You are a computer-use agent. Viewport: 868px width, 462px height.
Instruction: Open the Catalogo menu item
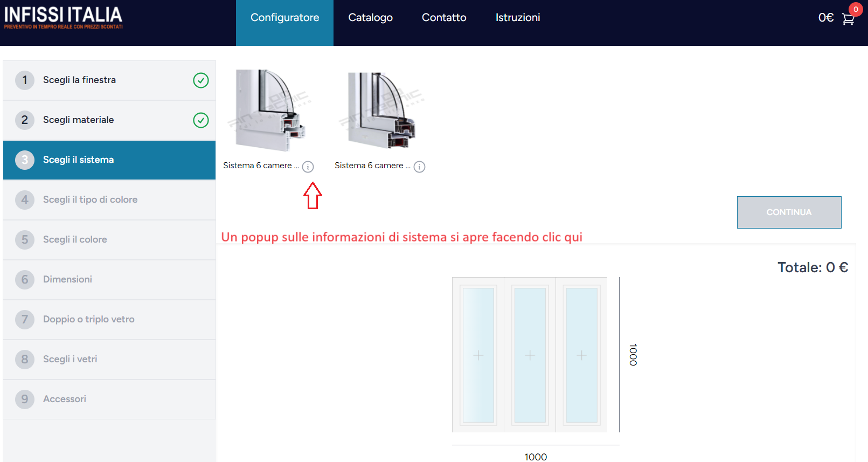(370, 18)
